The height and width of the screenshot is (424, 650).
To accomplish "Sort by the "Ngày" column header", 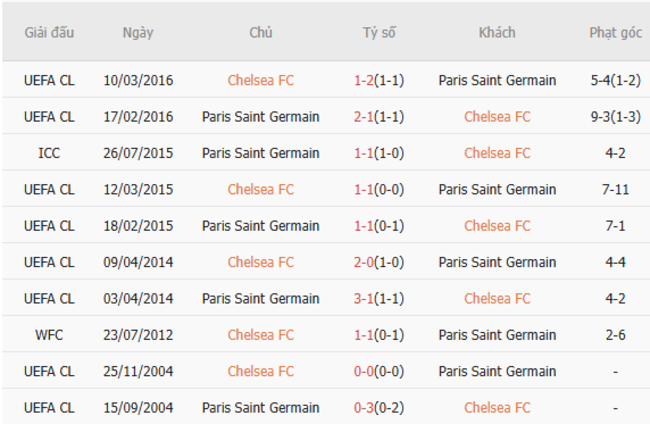I will pos(138,32).
